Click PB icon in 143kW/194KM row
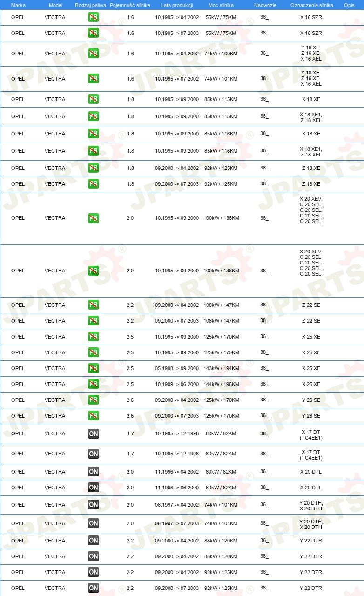The height and width of the screenshot is (596, 364). pyautogui.click(x=94, y=368)
